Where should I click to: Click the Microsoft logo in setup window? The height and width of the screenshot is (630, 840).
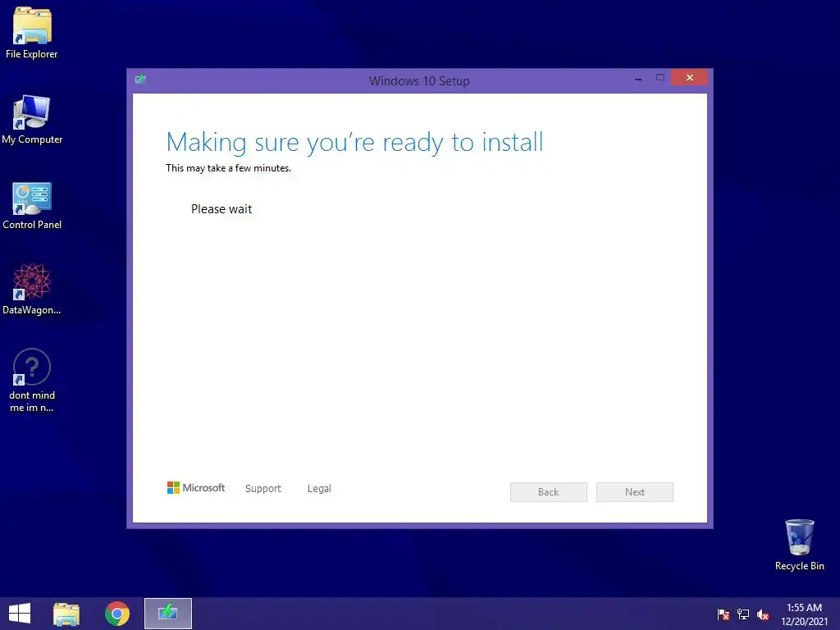click(x=196, y=487)
